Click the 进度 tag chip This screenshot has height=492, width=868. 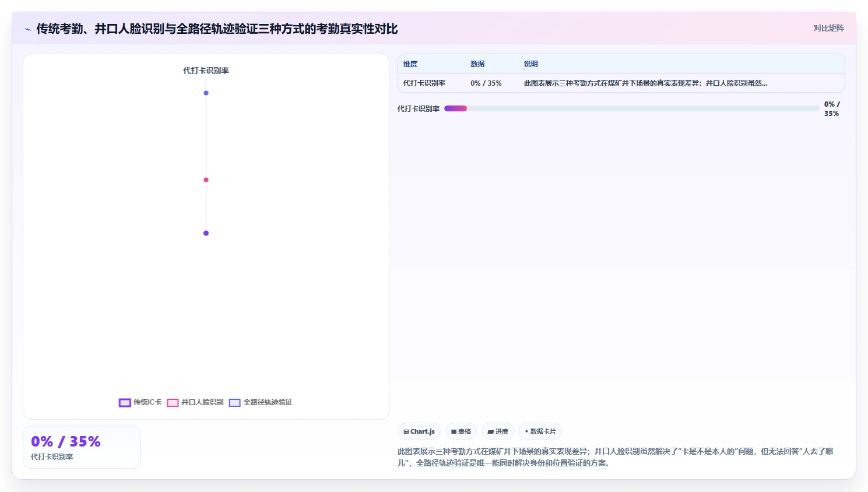coord(498,431)
